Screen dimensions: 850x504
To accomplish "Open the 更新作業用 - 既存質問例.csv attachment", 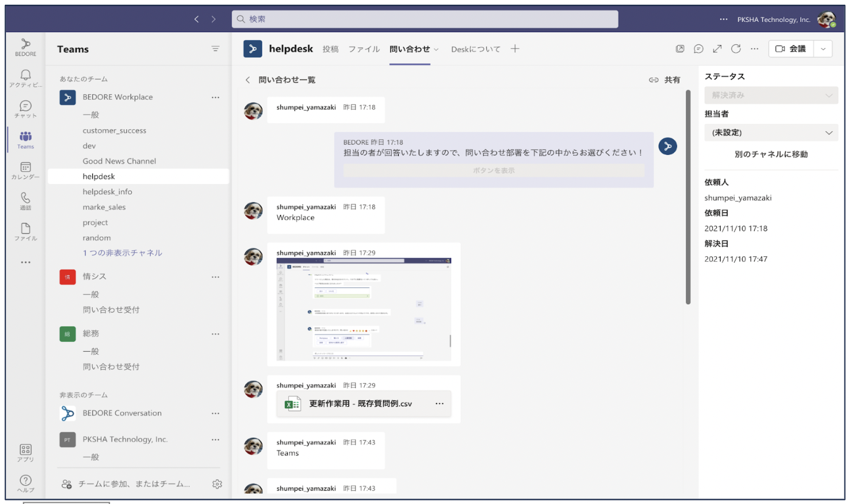I will click(x=364, y=404).
